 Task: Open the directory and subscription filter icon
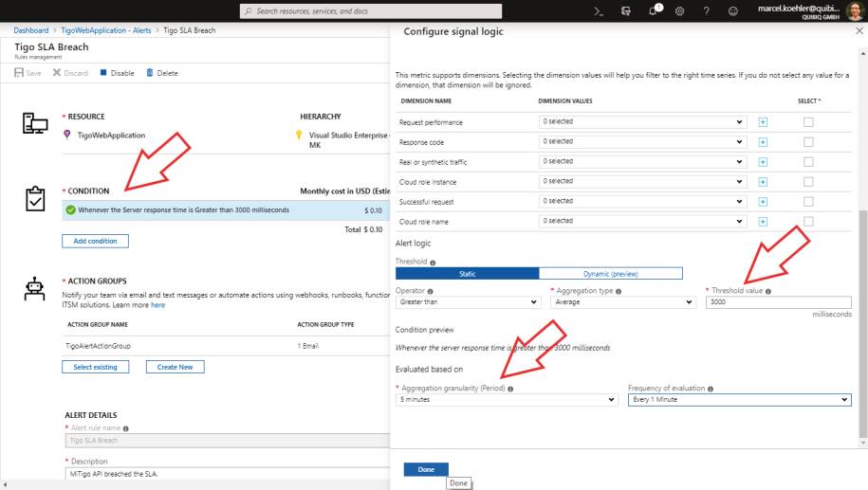pyautogui.click(x=625, y=11)
